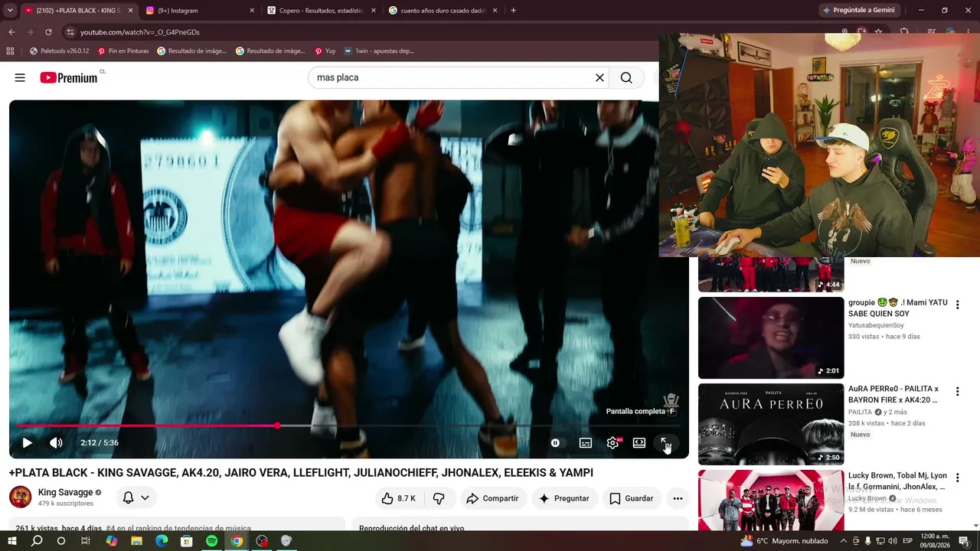Open the ESP input language switcher
This screenshot has height=551, width=980.
tap(908, 541)
